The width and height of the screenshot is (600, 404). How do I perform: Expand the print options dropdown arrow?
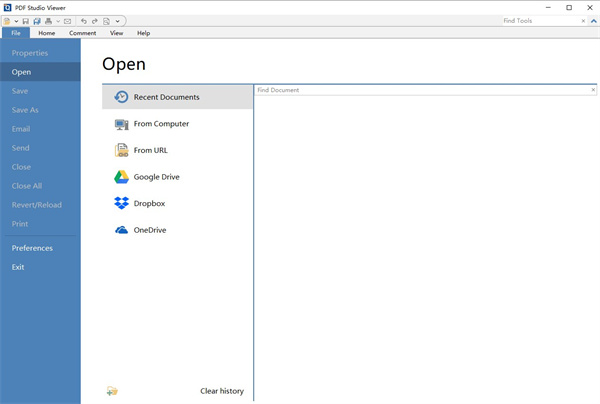click(x=57, y=21)
